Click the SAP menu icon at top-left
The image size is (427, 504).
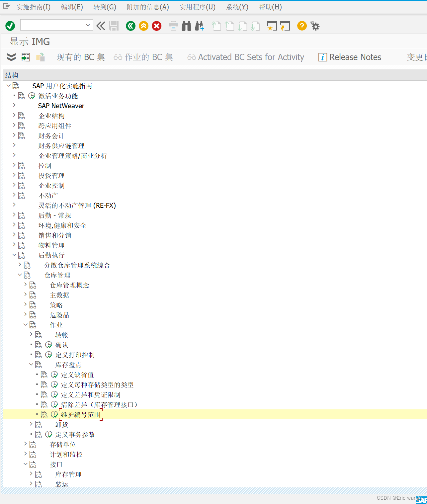(7, 6)
